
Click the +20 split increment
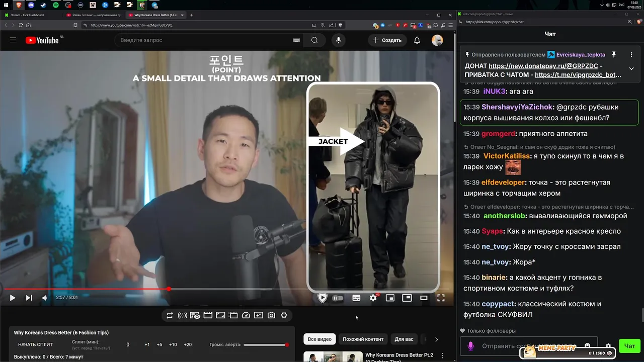click(x=188, y=345)
